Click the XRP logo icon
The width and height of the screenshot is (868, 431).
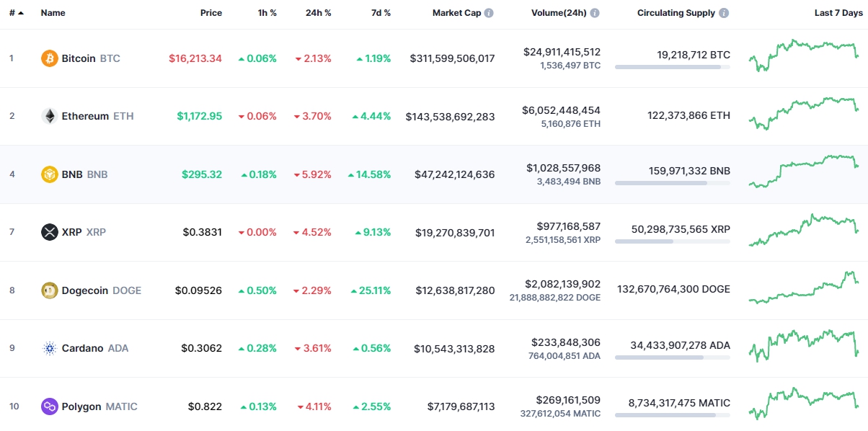click(x=50, y=232)
